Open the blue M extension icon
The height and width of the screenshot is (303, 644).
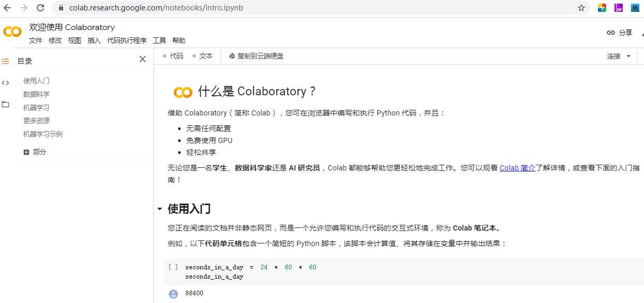pyautogui.click(x=635, y=8)
